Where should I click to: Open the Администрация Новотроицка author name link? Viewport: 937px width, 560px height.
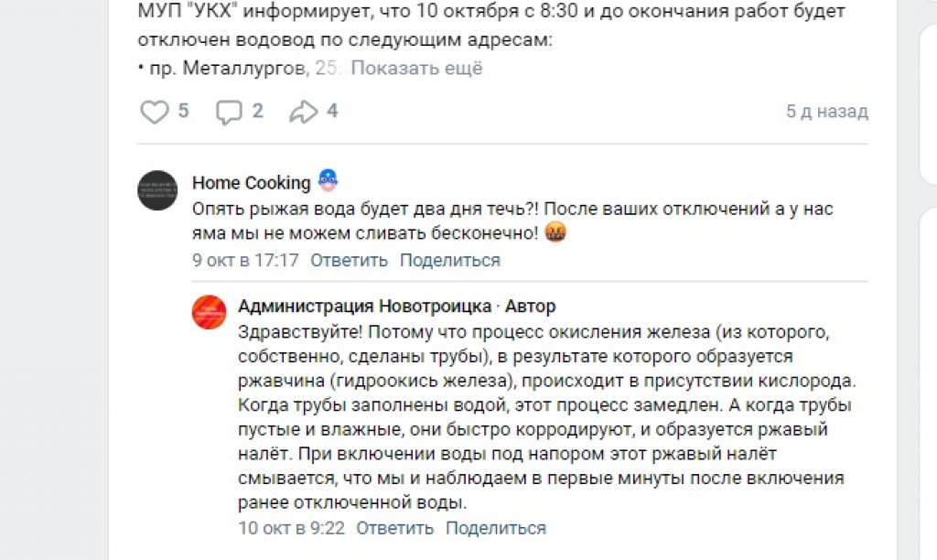(x=362, y=307)
